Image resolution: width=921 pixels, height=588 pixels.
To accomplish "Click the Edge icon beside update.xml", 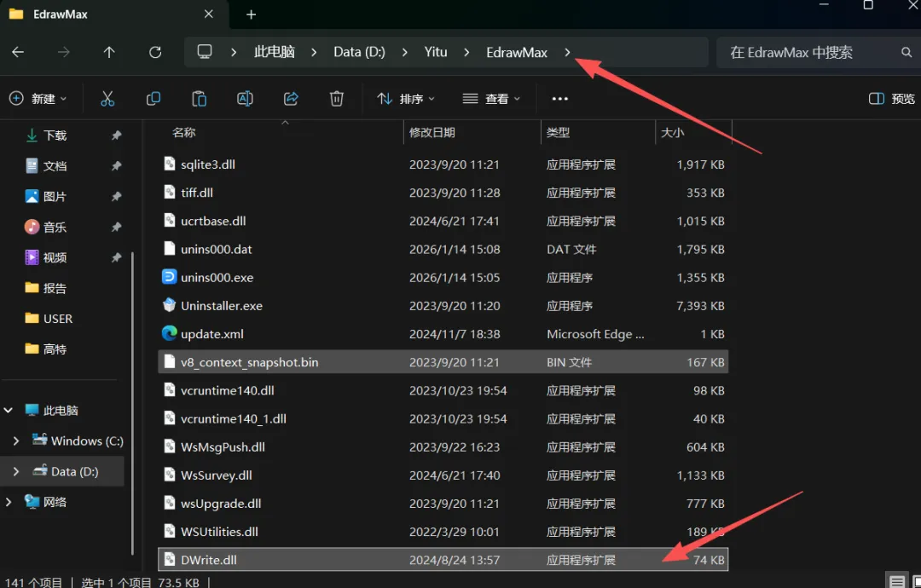I will click(169, 333).
